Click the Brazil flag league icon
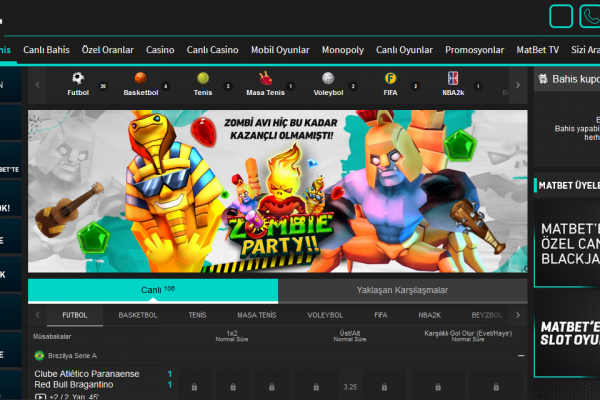This screenshot has height=400, width=600. tap(39, 356)
